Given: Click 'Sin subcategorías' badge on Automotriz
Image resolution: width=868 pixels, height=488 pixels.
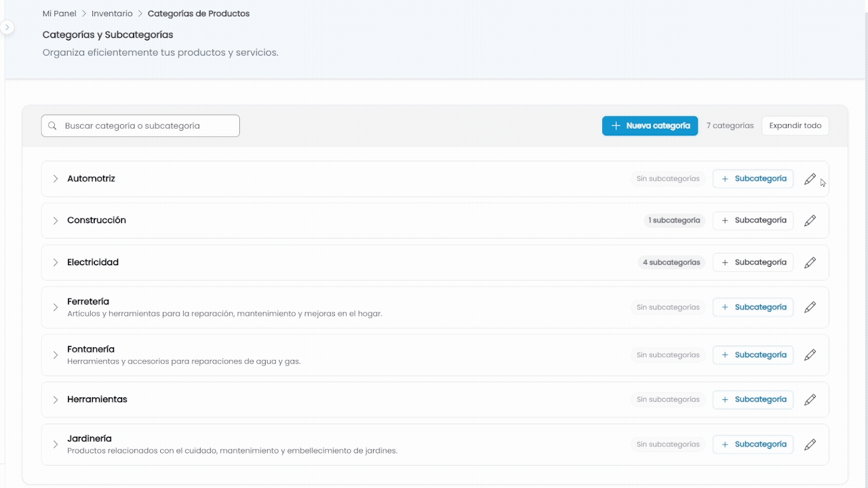Looking at the screenshot, I should click(668, 179).
